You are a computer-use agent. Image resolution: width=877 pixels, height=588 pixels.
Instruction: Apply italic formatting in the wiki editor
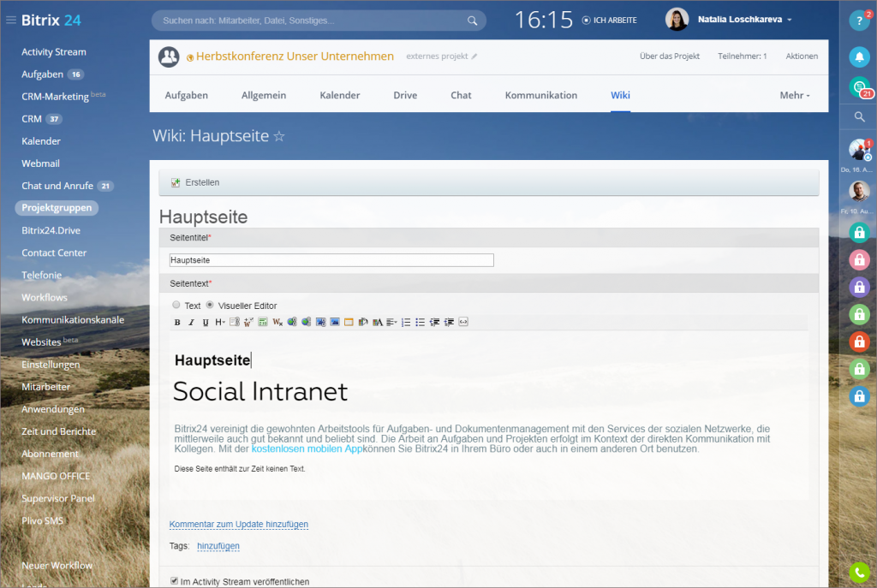tap(191, 322)
